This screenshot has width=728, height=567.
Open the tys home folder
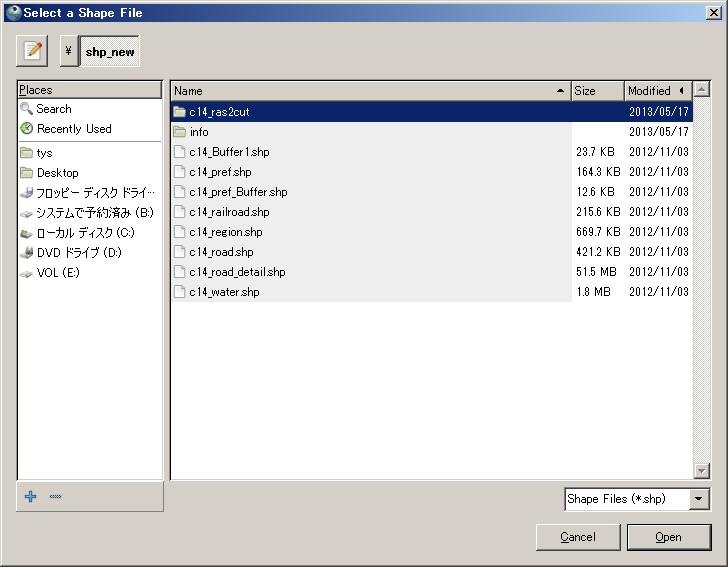coord(45,153)
